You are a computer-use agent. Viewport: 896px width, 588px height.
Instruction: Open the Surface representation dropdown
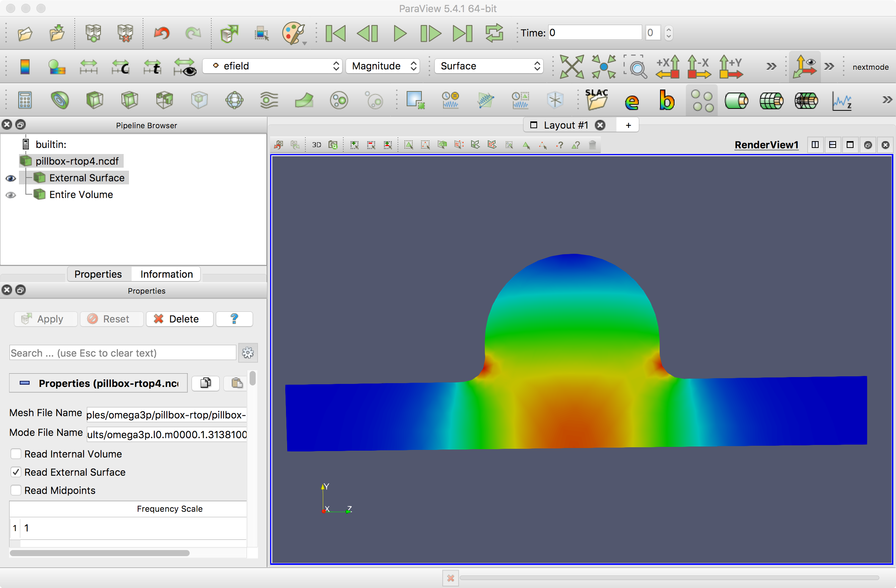tap(489, 66)
